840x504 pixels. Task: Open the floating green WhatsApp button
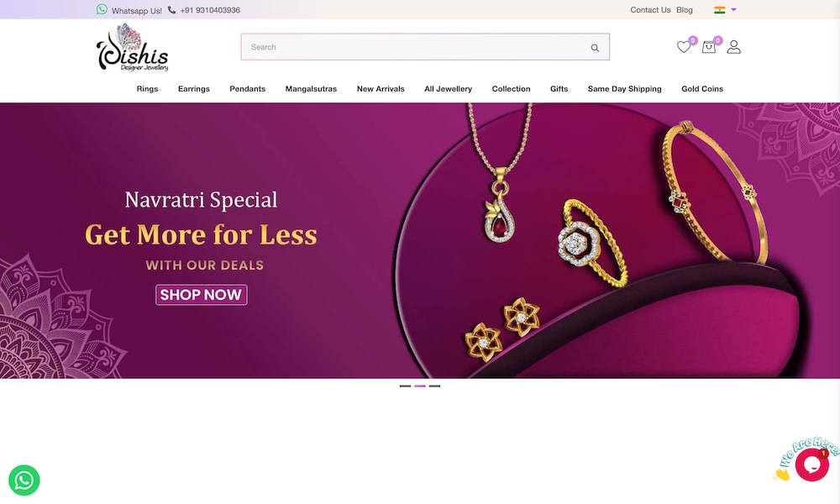pos(24,480)
